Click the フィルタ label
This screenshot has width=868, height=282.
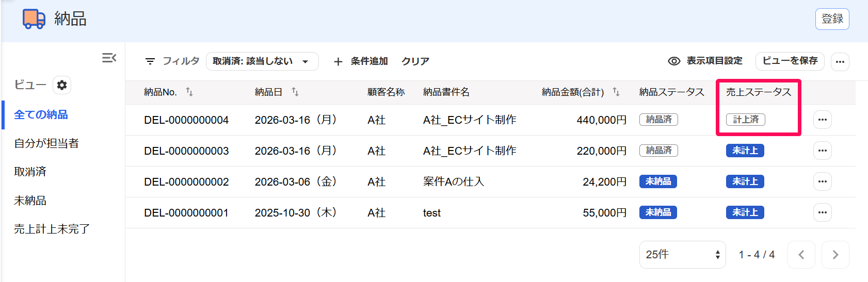(x=181, y=61)
